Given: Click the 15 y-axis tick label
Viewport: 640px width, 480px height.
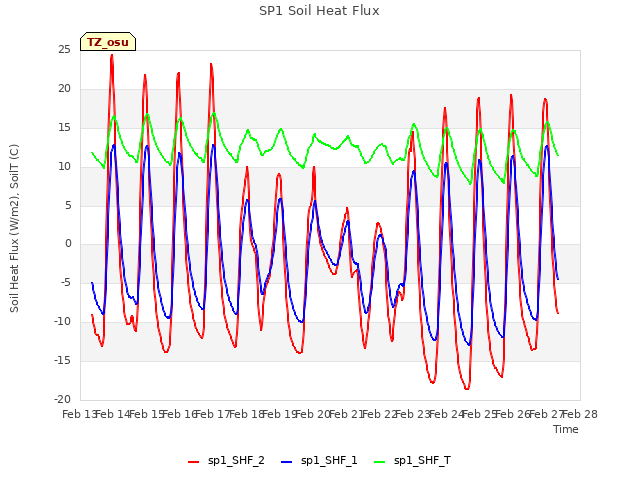Looking at the screenshot, I should pyautogui.click(x=64, y=128).
